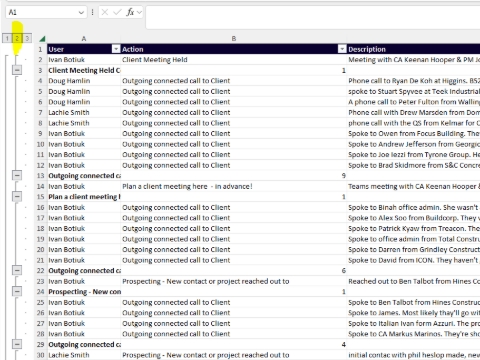This screenshot has width=480, height=360.
Task: Click 'Plan a client meeting here - in advance!' cell
Action: click(234, 186)
